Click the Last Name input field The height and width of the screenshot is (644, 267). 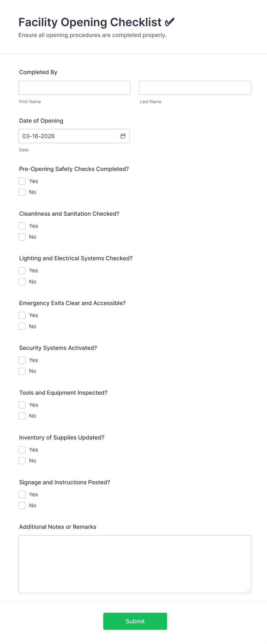195,88
